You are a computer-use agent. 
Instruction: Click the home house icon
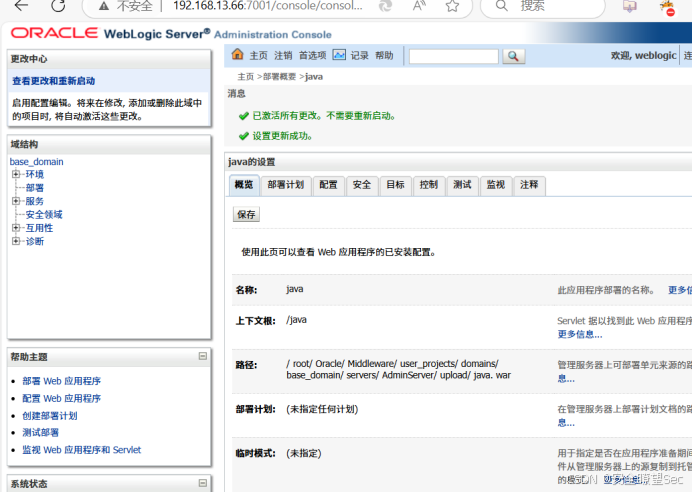pos(237,54)
